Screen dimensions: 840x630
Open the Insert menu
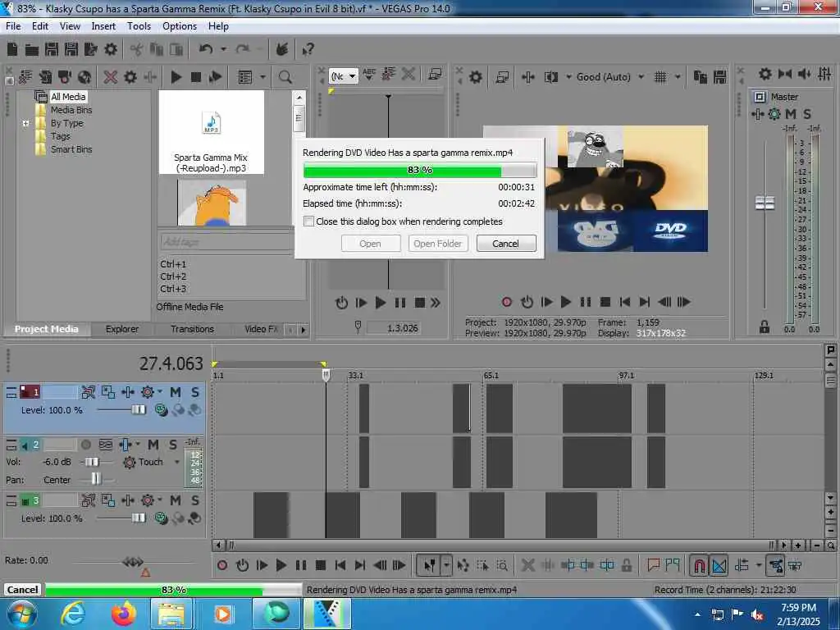[x=103, y=26]
